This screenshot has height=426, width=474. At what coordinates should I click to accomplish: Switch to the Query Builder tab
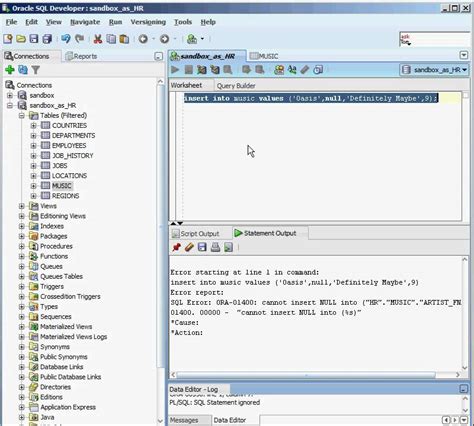236,86
